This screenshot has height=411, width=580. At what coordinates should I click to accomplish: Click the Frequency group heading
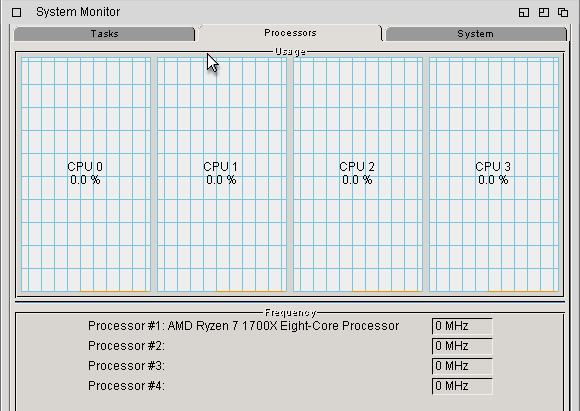click(290, 313)
